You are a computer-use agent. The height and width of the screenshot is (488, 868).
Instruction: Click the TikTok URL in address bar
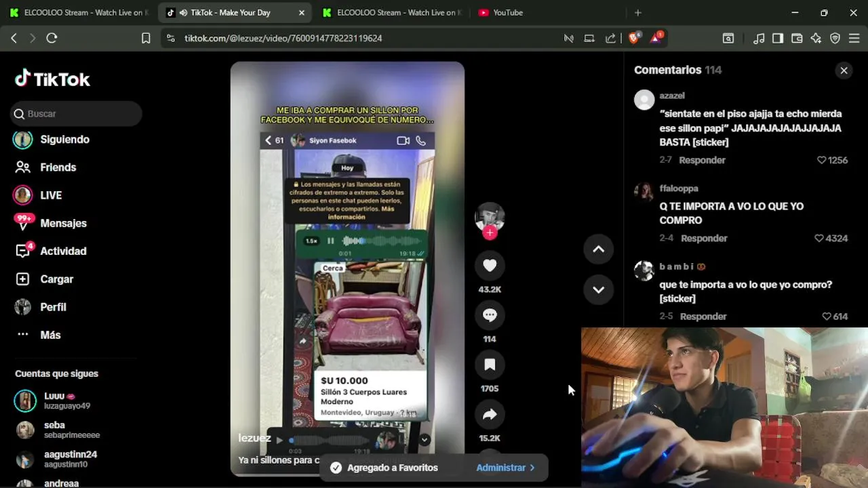tap(283, 38)
